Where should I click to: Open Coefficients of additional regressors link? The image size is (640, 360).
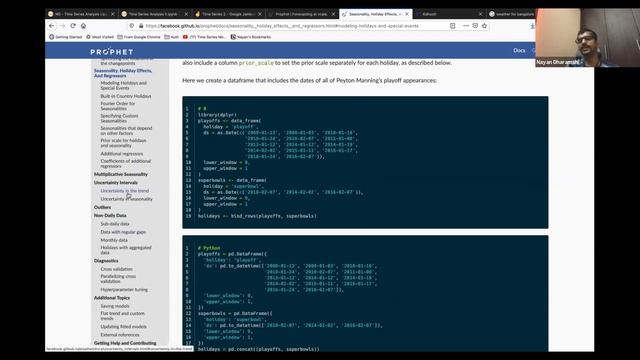point(126,164)
